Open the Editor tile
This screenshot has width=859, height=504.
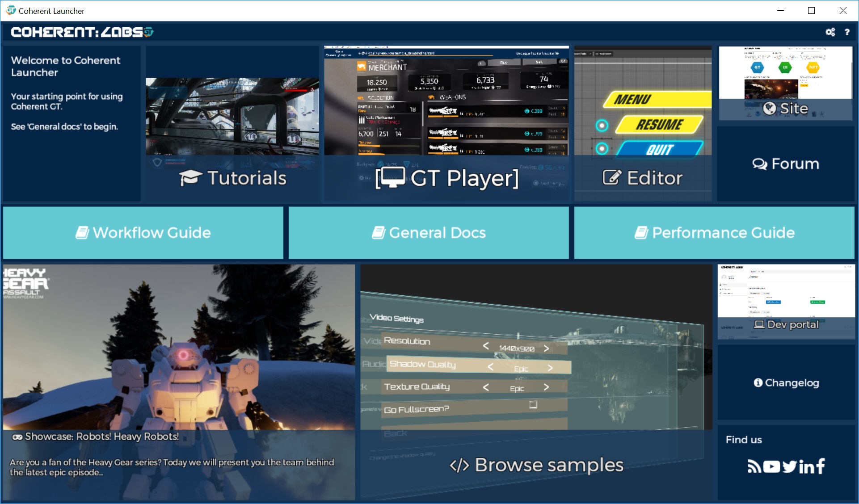644,177
